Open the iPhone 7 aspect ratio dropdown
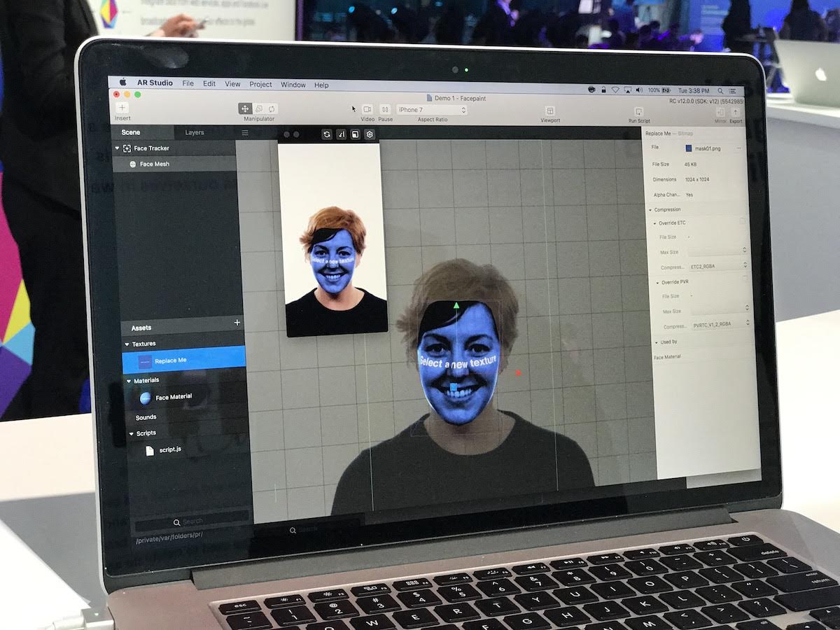This screenshot has width=840, height=630. pos(432,110)
